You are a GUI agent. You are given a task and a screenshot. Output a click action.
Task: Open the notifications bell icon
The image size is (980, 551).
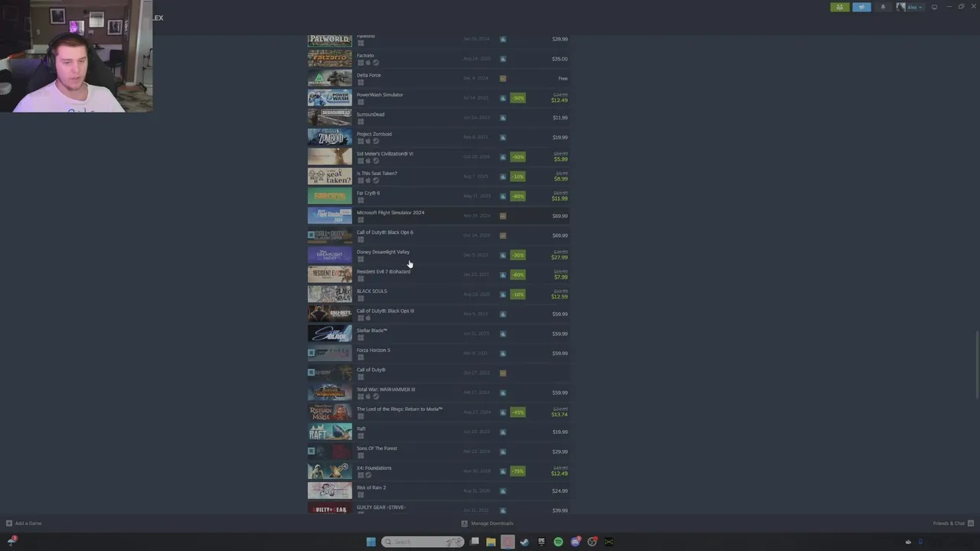[883, 7]
